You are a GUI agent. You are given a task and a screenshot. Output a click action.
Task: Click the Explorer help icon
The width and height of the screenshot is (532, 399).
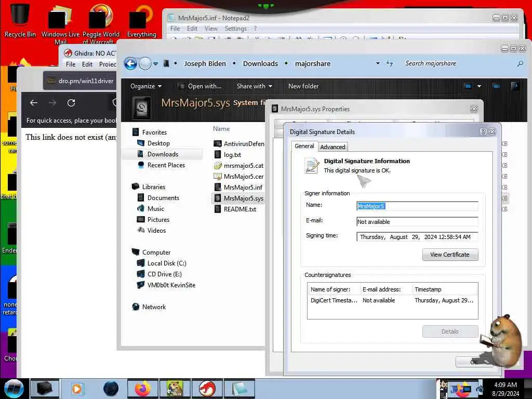tap(515, 86)
